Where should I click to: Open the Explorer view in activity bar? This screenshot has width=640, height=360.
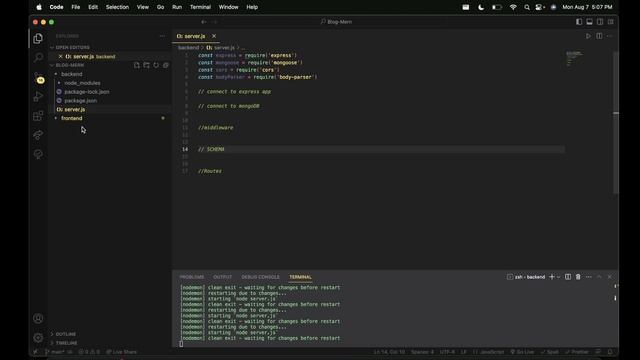pyautogui.click(x=38, y=38)
